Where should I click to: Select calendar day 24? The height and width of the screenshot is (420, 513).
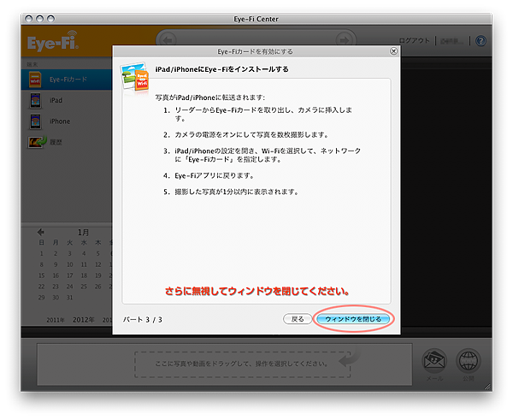tap(70, 287)
